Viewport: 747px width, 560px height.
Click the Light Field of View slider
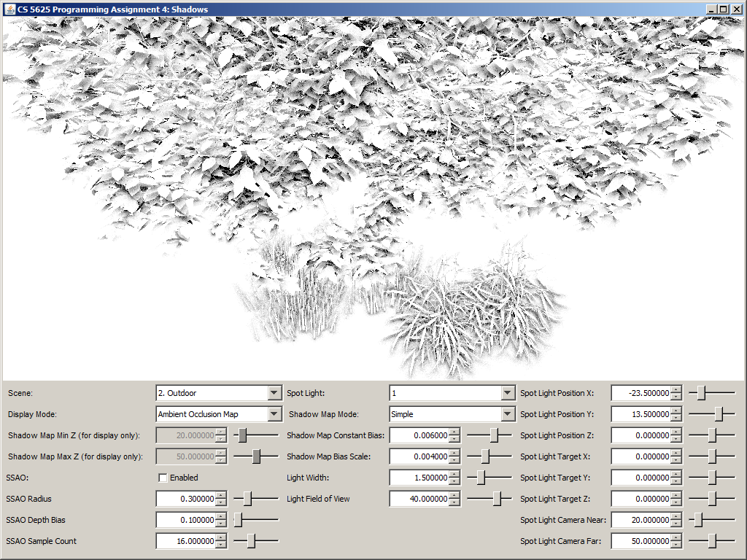pyautogui.click(x=489, y=499)
